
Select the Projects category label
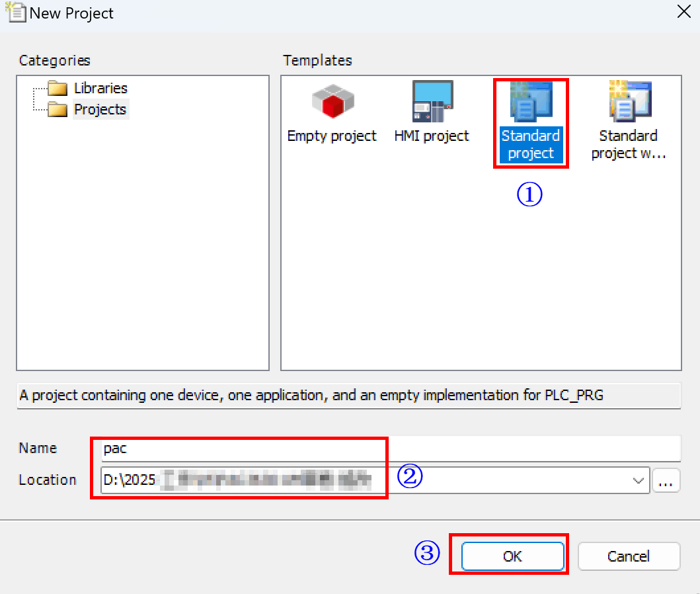(x=100, y=110)
